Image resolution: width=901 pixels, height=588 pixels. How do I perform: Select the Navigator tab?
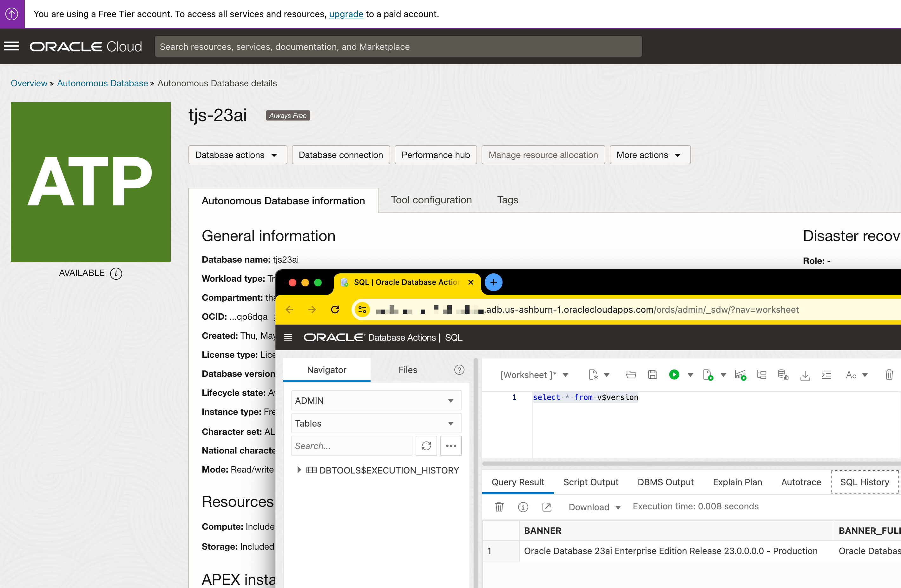click(x=327, y=370)
